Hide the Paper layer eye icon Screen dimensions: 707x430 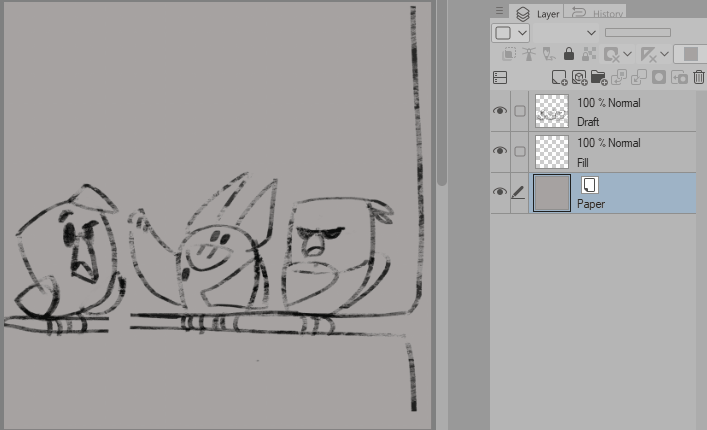coord(500,192)
